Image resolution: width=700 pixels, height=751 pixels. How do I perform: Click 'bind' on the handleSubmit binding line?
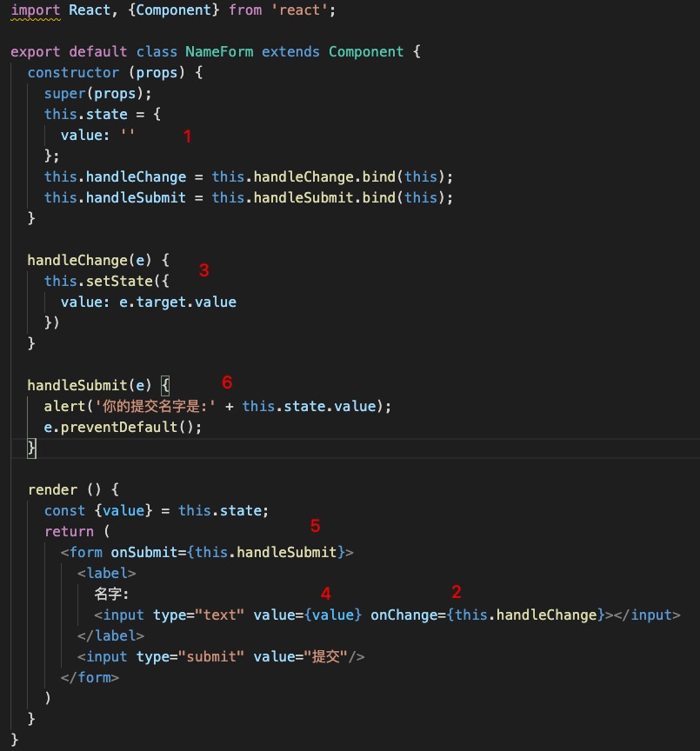click(x=378, y=198)
